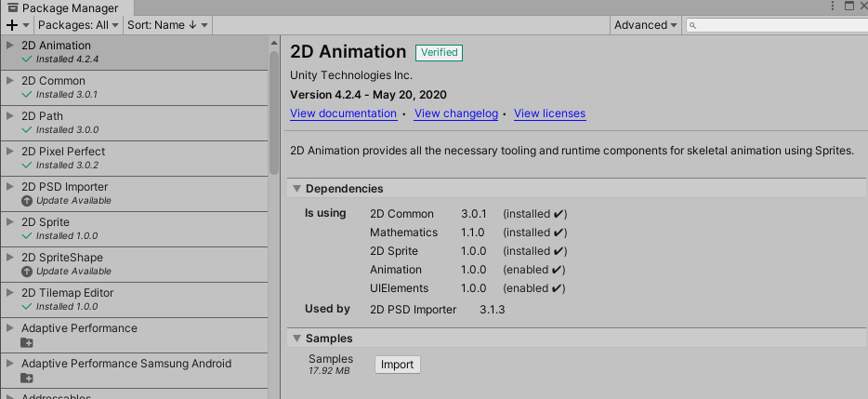This screenshot has width=868, height=399.
Task: Open the View documentation link
Action: tap(343, 113)
